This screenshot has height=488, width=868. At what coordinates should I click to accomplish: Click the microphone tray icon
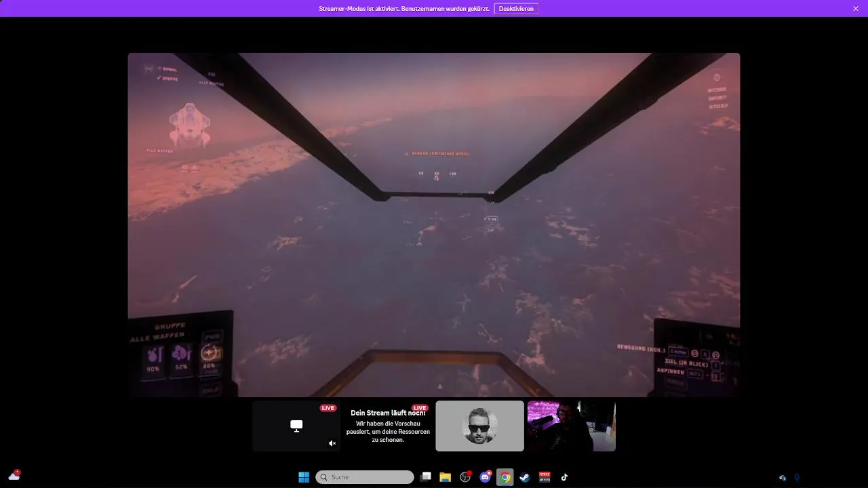click(797, 478)
